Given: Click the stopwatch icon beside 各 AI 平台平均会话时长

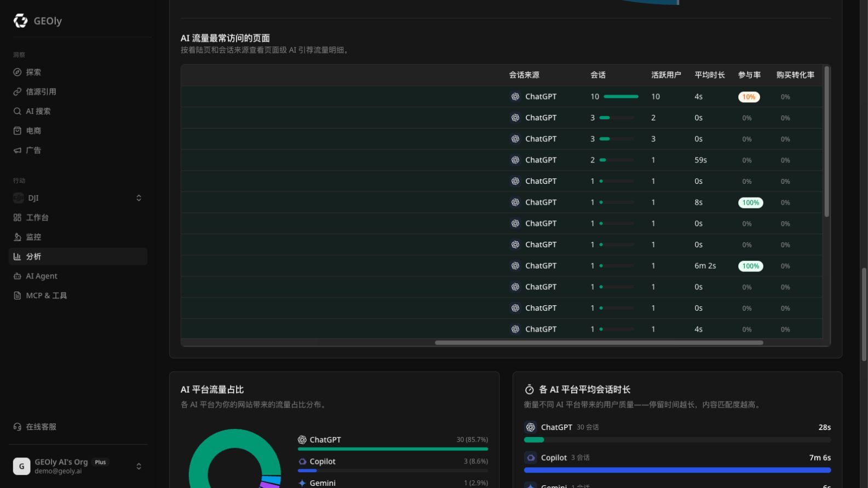Looking at the screenshot, I should [x=530, y=390].
